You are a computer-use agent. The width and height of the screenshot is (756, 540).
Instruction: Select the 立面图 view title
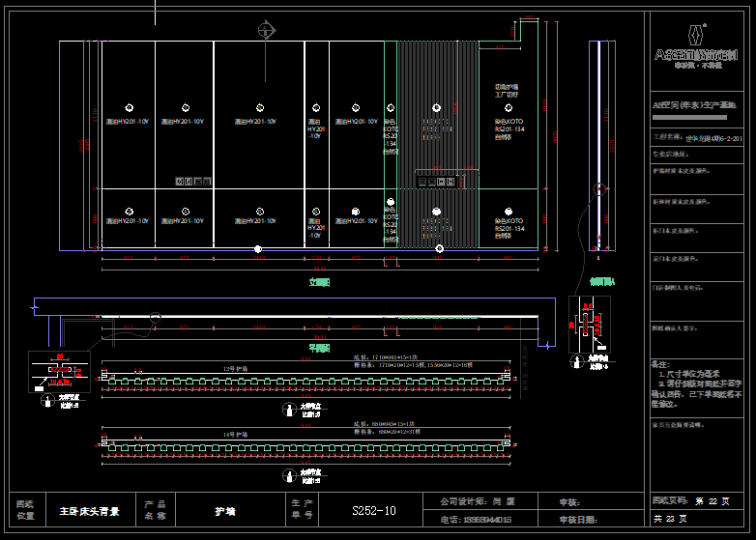pyautogui.click(x=319, y=282)
